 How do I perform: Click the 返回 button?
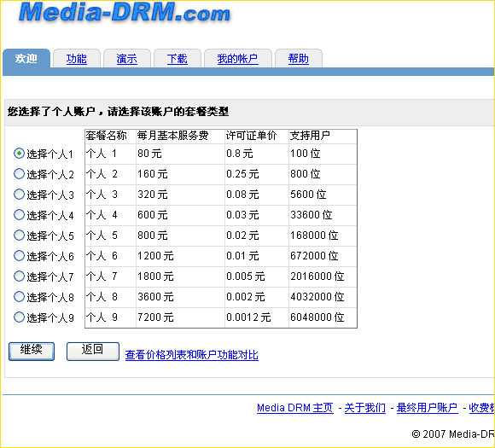pyautogui.click(x=92, y=351)
